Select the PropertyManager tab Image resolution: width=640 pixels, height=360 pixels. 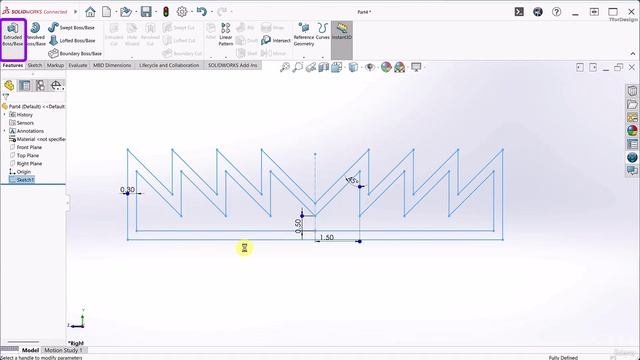pos(25,85)
